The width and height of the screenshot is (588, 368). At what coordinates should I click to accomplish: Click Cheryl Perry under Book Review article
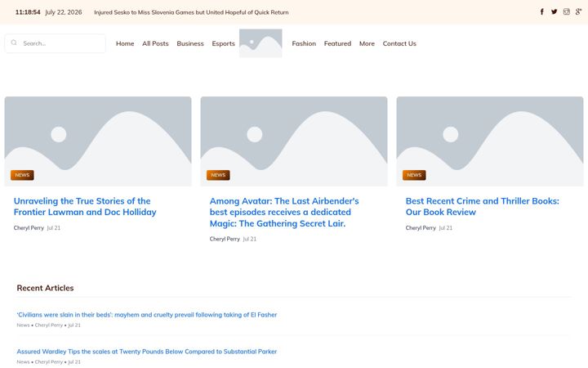(x=421, y=227)
